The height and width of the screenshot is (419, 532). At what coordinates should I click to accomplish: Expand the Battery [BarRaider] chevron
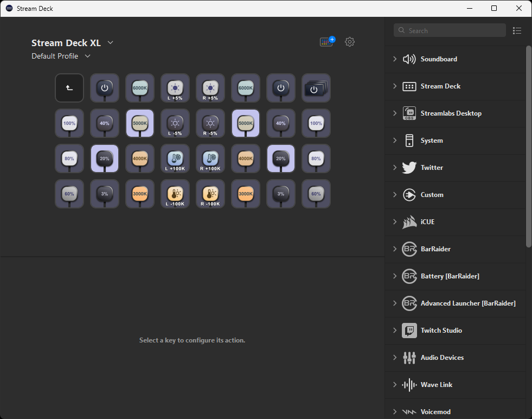pyautogui.click(x=395, y=276)
